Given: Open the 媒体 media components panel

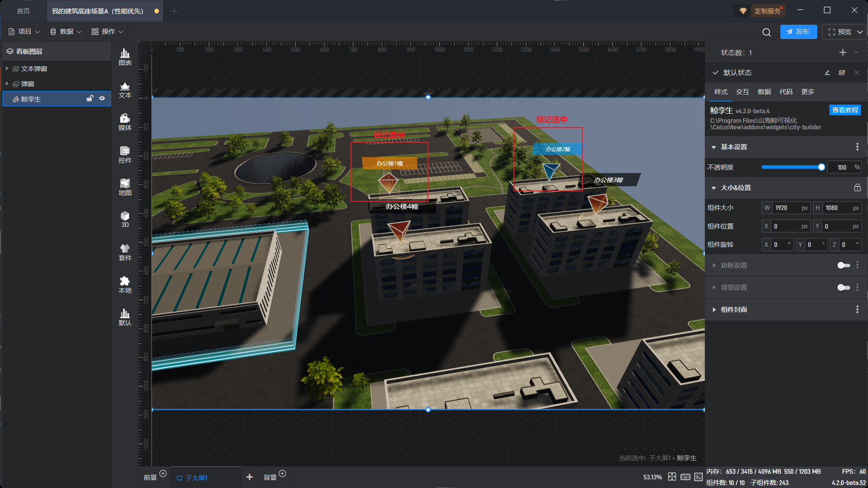Looking at the screenshot, I should [x=125, y=122].
